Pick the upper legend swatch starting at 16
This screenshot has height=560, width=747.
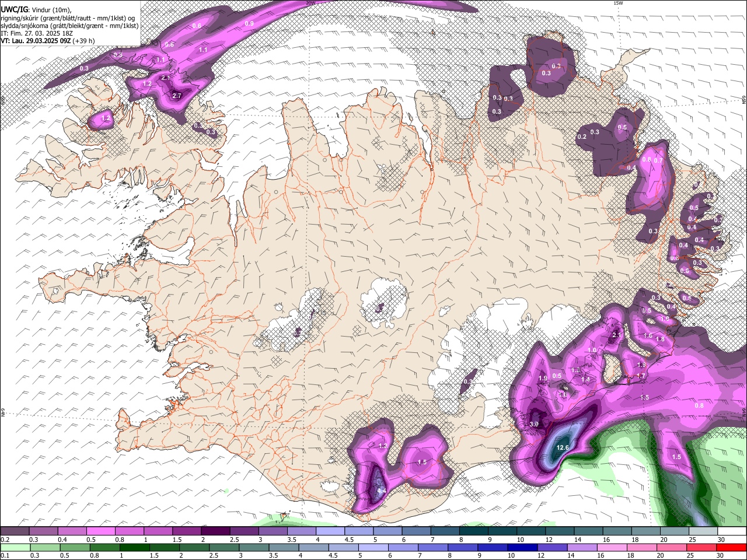pyautogui.click(x=617, y=531)
